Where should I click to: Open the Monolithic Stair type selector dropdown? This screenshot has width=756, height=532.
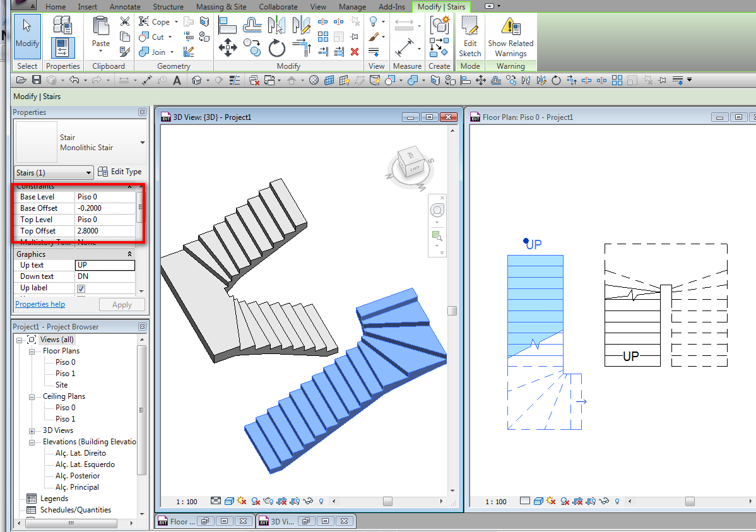click(x=142, y=142)
